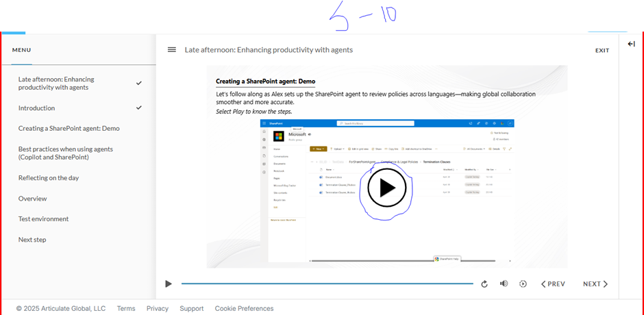Viewport: 644px width, 315px height.
Task: Click the app launcher waffle icon in SharePoint demo
Action: [264, 123]
